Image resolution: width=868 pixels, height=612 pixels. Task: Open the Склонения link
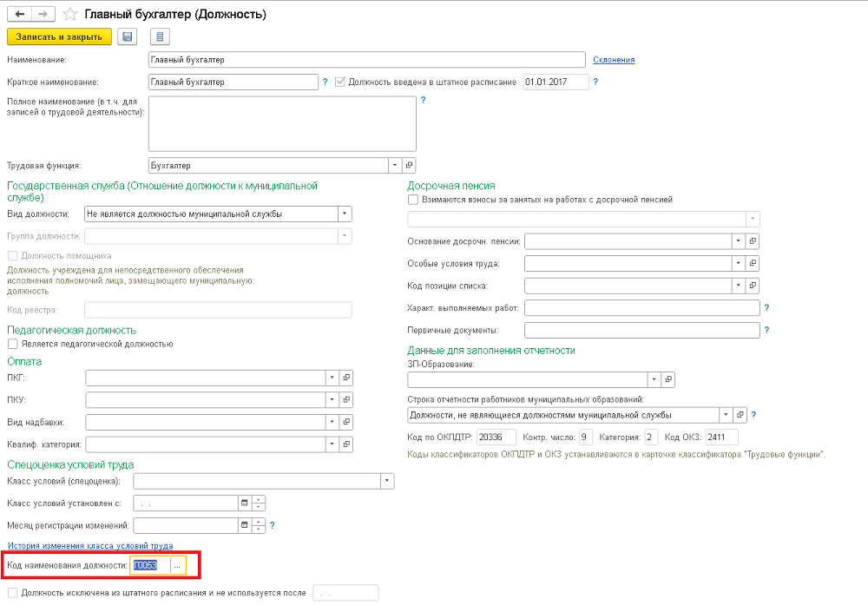tap(614, 60)
